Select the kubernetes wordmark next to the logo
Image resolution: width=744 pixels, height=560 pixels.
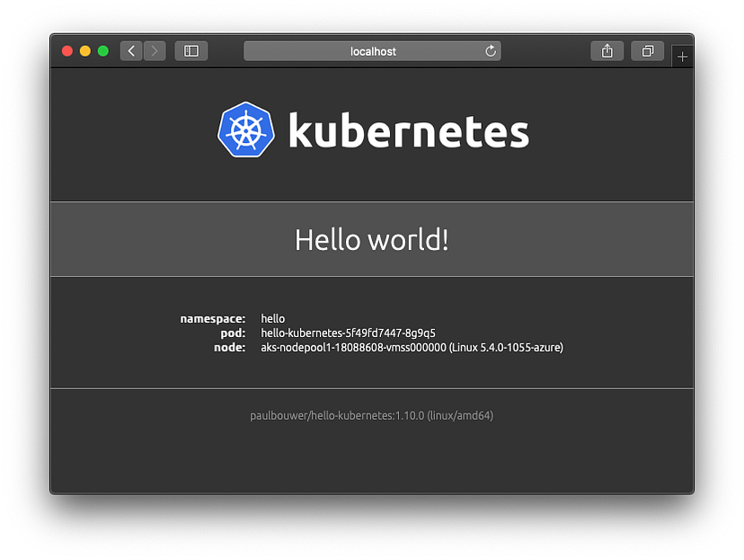tap(409, 131)
